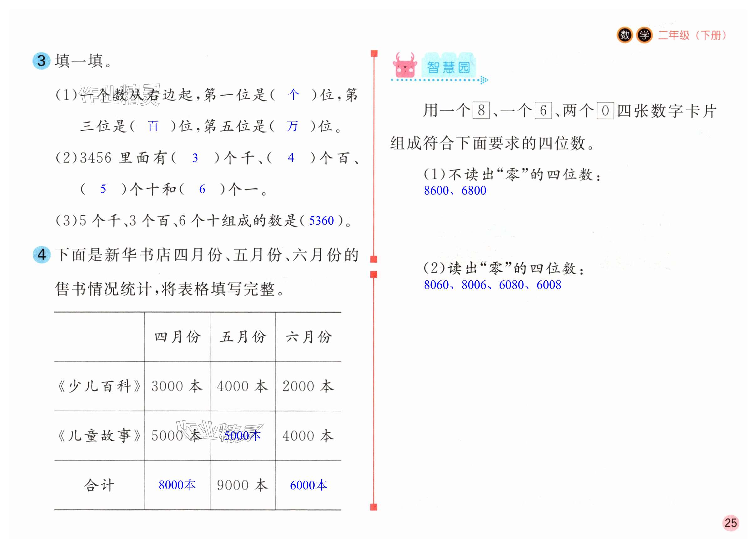Select the 六月份 column header
The height and width of the screenshot is (547, 756).
[308, 337]
